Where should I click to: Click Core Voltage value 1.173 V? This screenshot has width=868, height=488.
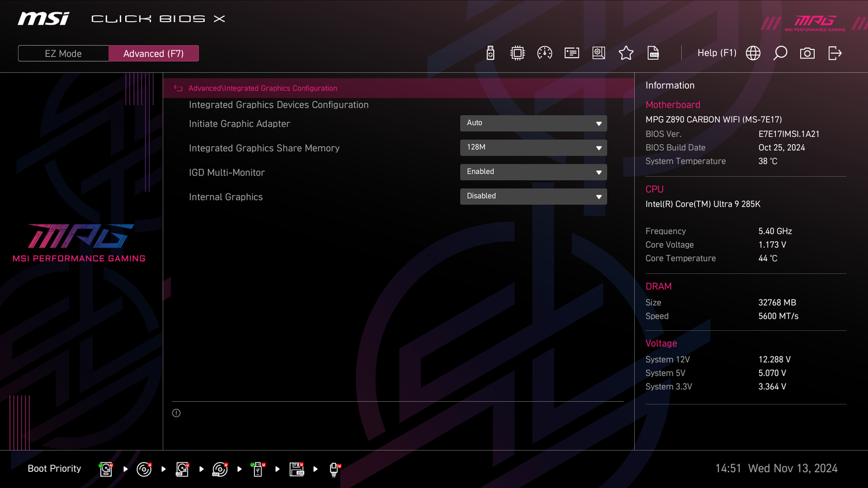click(772, 245)
